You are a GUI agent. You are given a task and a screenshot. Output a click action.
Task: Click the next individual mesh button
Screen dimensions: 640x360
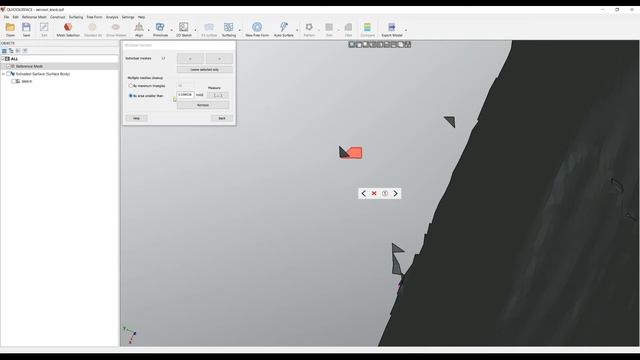tap(220, 59)
